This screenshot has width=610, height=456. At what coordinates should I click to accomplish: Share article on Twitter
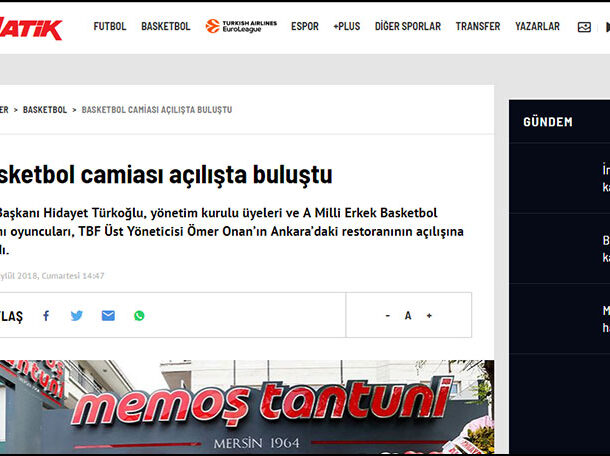pyautogui.click(x=77, y=316)
